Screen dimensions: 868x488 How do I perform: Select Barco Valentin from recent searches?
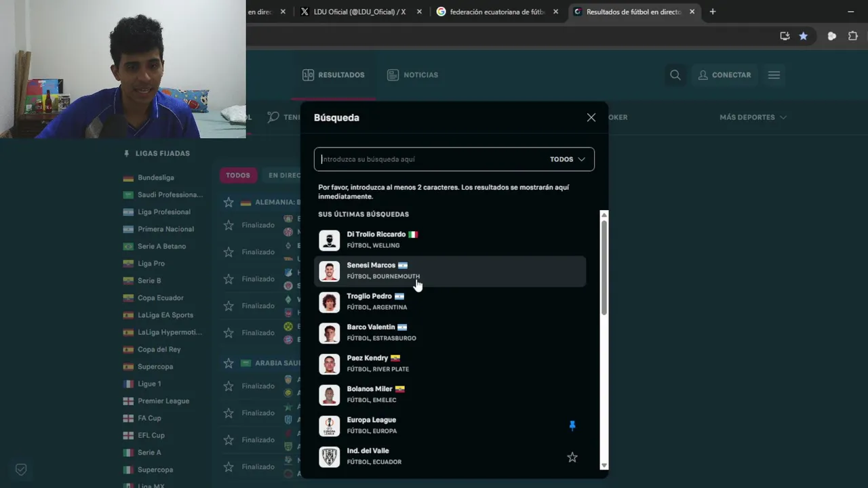(450, 333)
